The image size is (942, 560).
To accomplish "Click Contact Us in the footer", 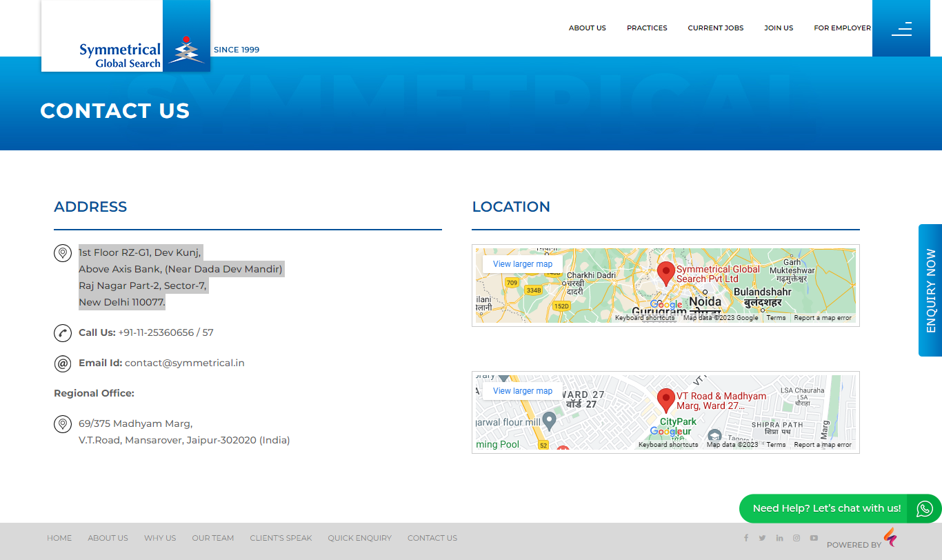I will pyautogui.click(x=432, y=538).
